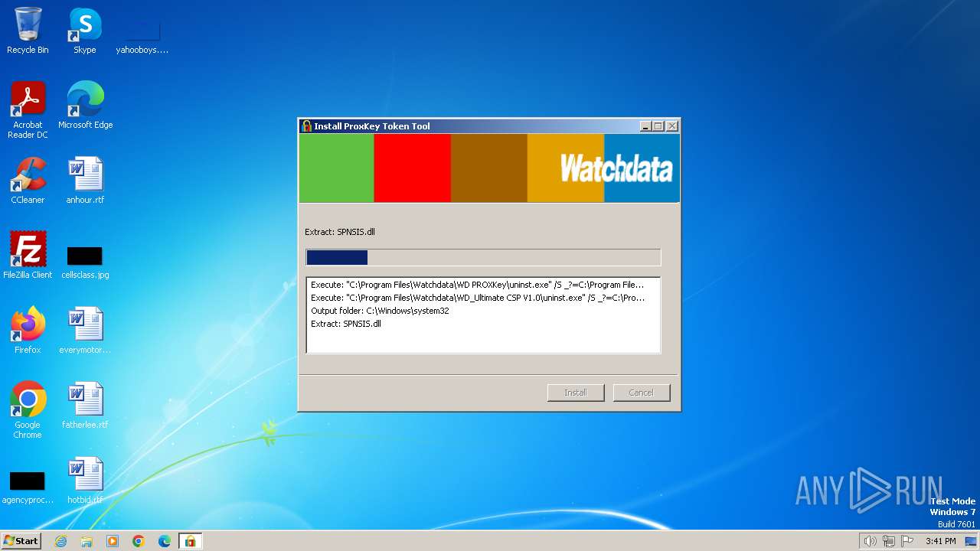Viewport: 980px width, 551px height.
Task: Select the hotbid.rtf document
Action: pos(85,481)
